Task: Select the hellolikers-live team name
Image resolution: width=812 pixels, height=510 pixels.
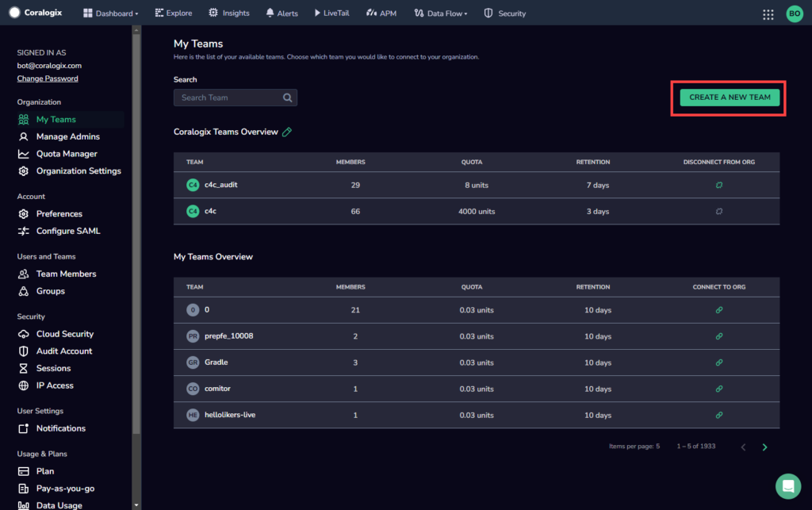Action: pos(230,415)
